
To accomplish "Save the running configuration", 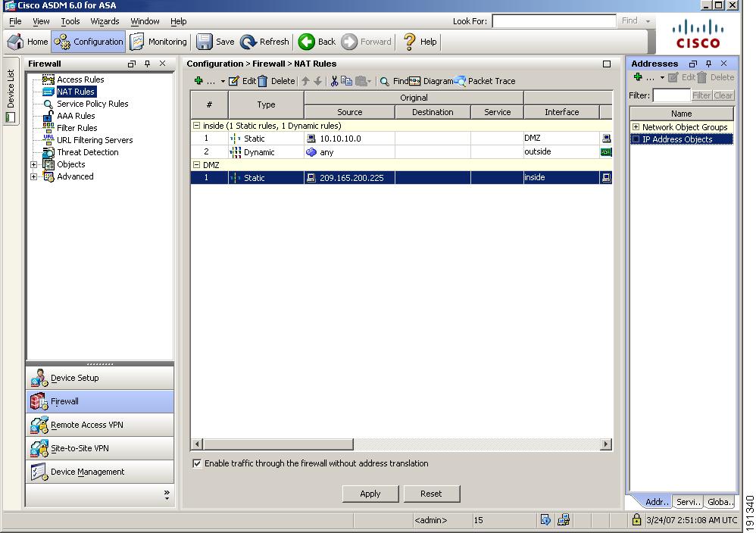I will [x=215, y=42].
